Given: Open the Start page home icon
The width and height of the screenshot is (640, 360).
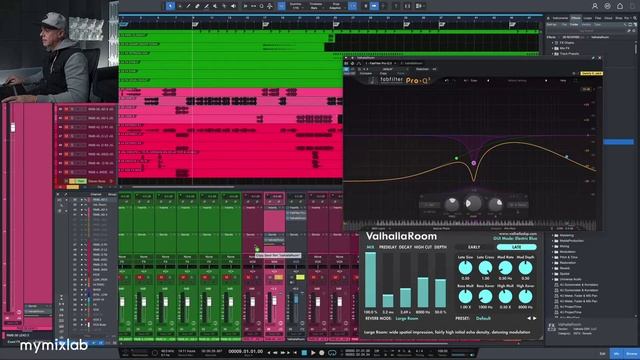Looking at the screenshot, I should tap(620, 6).
